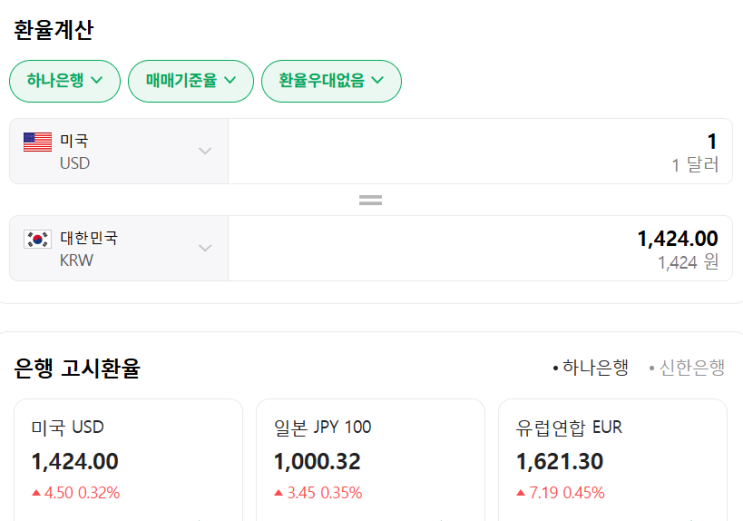Open the 하나은행 bank dropdown
The width and height of the screenshot is (743, 521).
click(65, 81)
